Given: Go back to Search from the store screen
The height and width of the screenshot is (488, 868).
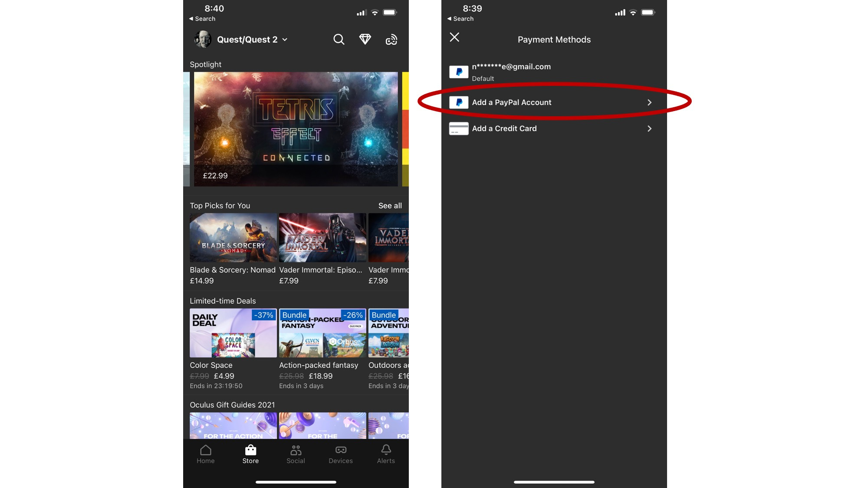Looking at the screenshot, I should coord(202,19).
